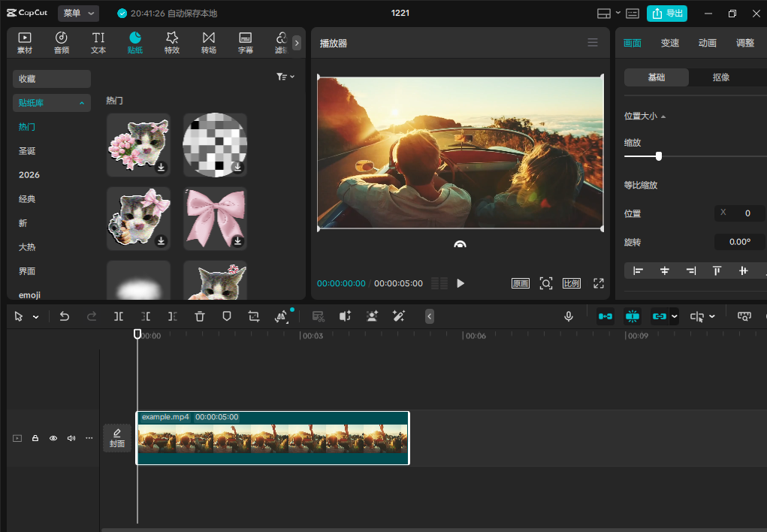Crop the clip using crop tool
767x532 pixels.
coord(253,316)
